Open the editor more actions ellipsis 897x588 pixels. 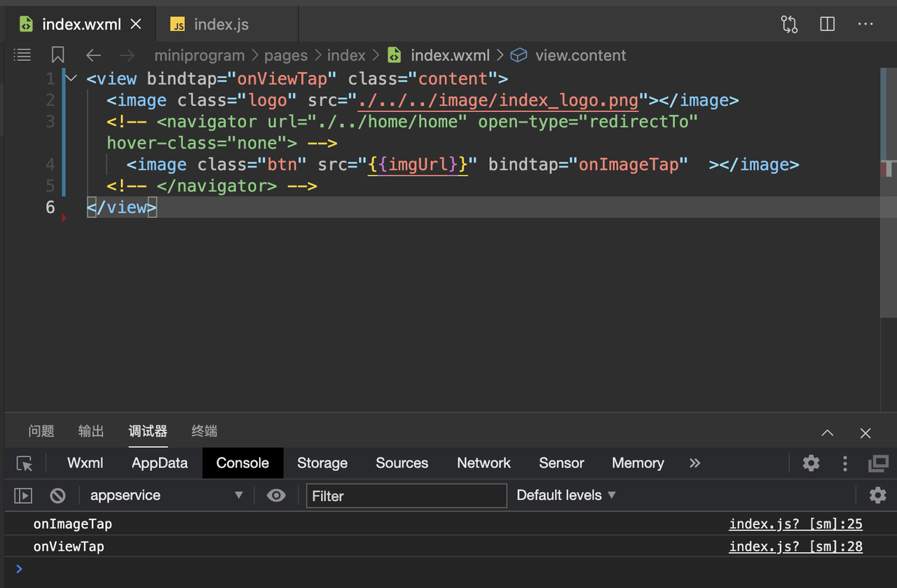click(x=865, y=25)
